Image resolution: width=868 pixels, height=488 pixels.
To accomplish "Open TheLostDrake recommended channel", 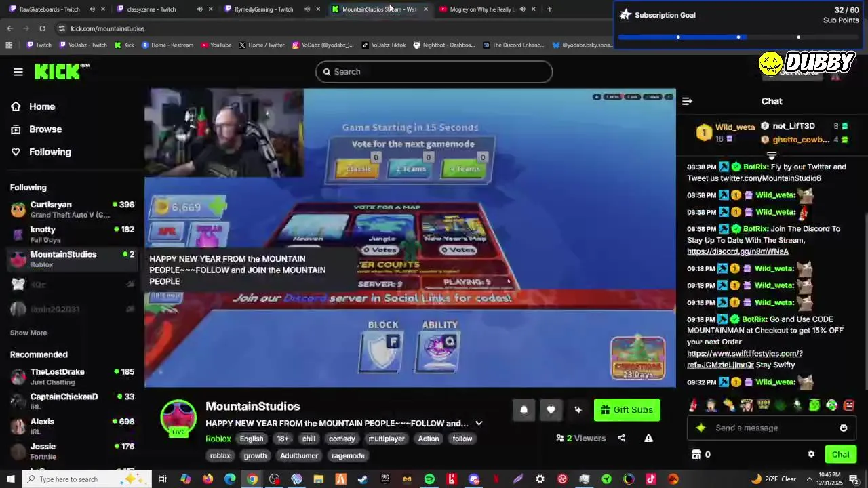I will point(73,377).
